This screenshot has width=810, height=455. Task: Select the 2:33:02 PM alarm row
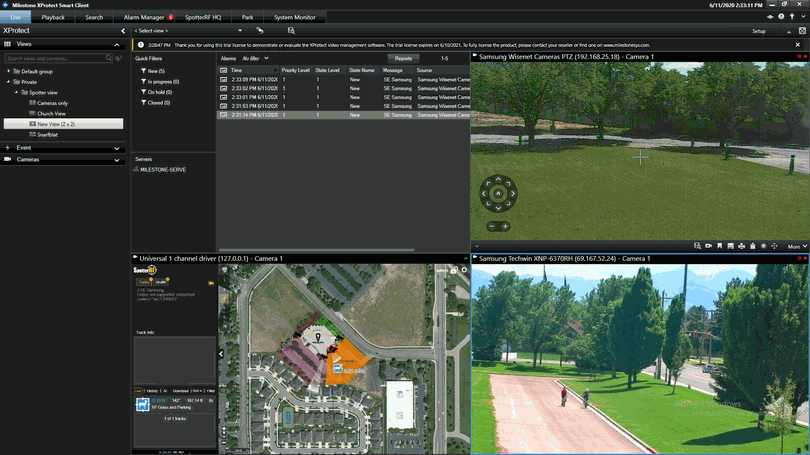point(344,88)
